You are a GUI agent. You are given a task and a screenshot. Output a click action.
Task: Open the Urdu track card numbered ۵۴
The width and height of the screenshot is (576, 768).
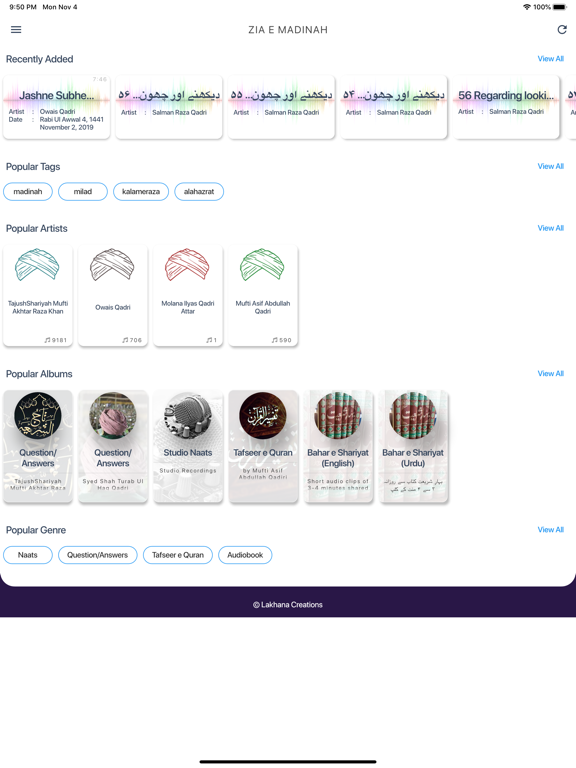(x=394, y=107)
